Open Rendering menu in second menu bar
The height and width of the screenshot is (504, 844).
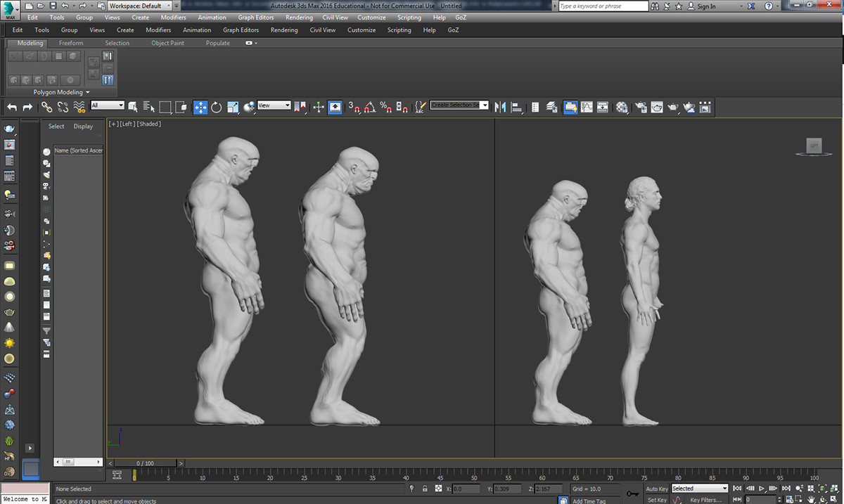pos(284,30)
